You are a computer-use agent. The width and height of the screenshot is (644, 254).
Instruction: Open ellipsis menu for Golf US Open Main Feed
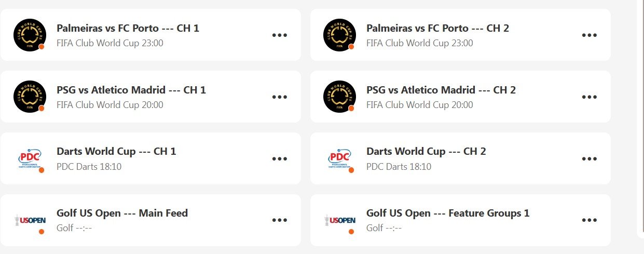[280, 220]
